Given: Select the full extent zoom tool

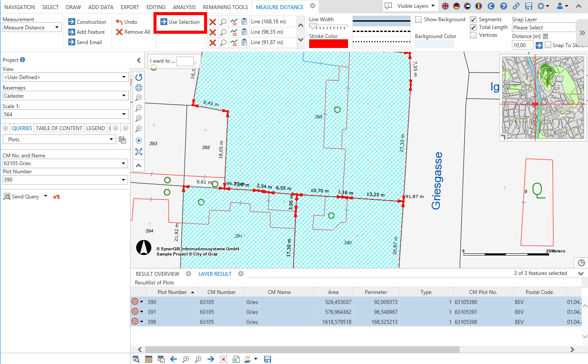Looking at the screenshot, I should 139,152.
